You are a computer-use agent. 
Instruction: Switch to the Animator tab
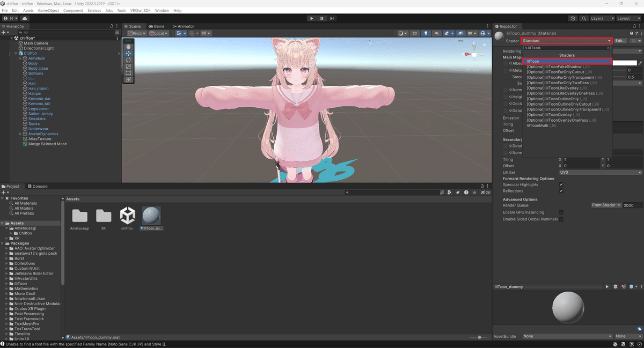tap(184, 26)
